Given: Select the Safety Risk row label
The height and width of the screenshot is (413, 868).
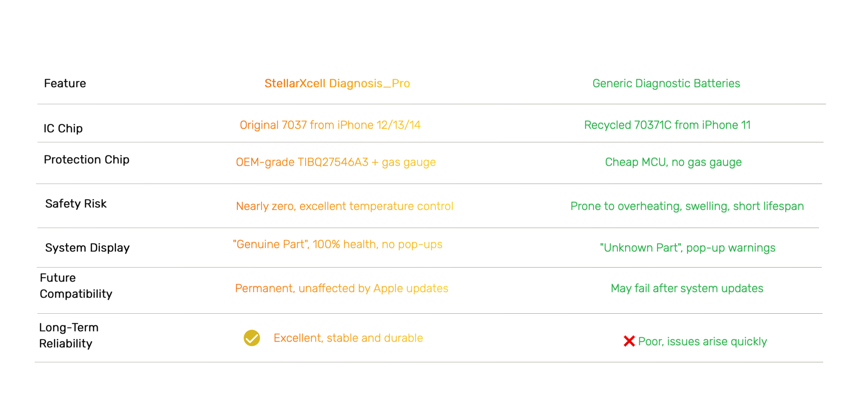Looking at the screenshot, I should (76, 204).
